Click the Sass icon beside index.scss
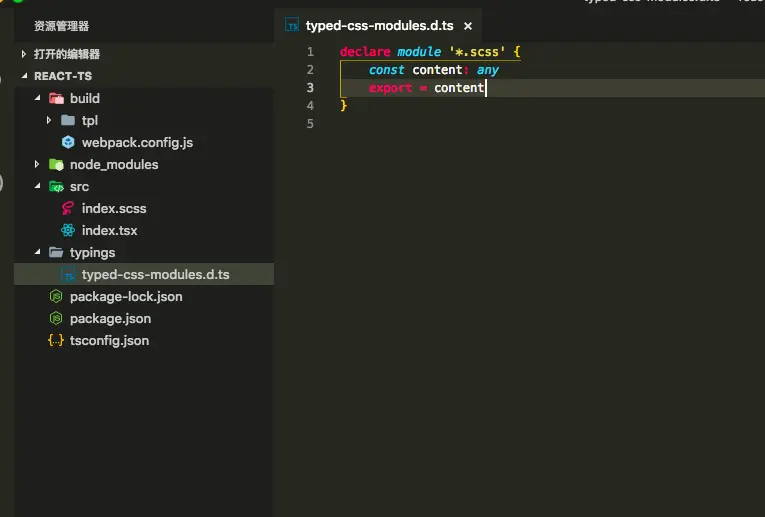Screen dimensions: 765x517 pos(68,209)
